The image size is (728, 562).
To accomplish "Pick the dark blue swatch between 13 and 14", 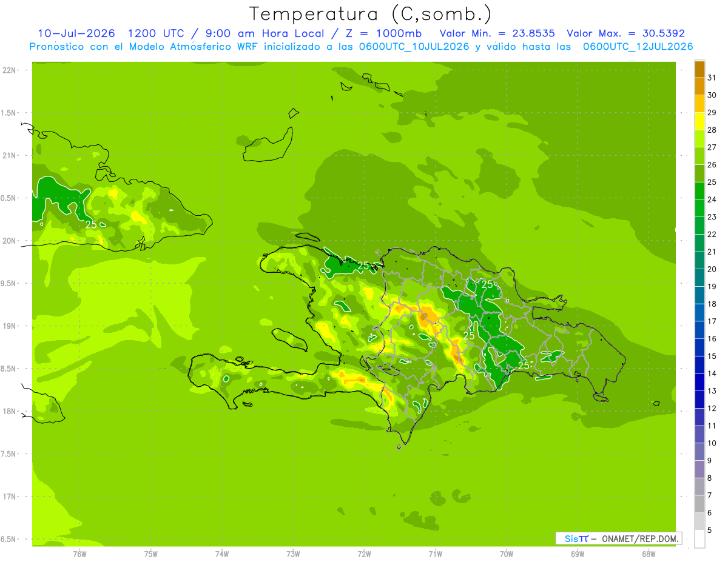I will 699,382.
